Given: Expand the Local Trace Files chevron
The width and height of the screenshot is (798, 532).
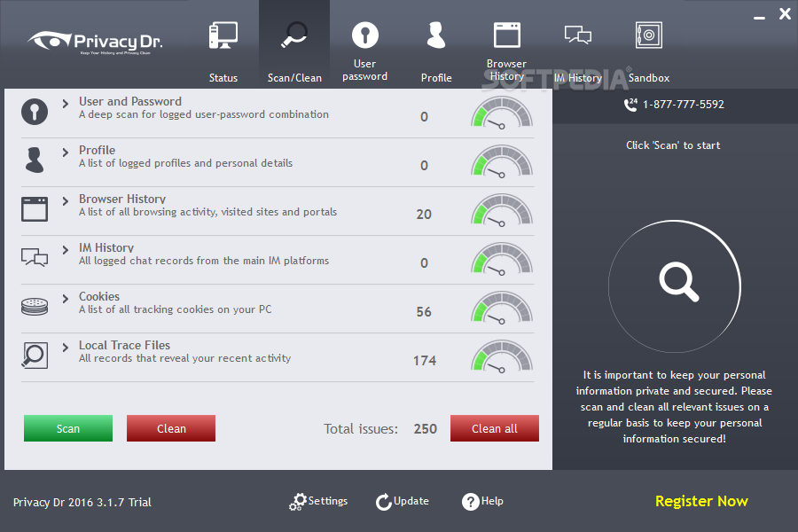Looking at the screenshot, I should [65, 348].
